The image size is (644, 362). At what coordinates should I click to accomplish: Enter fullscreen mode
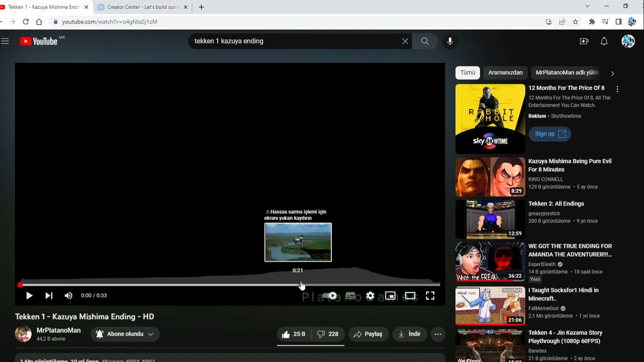point(430,296)
